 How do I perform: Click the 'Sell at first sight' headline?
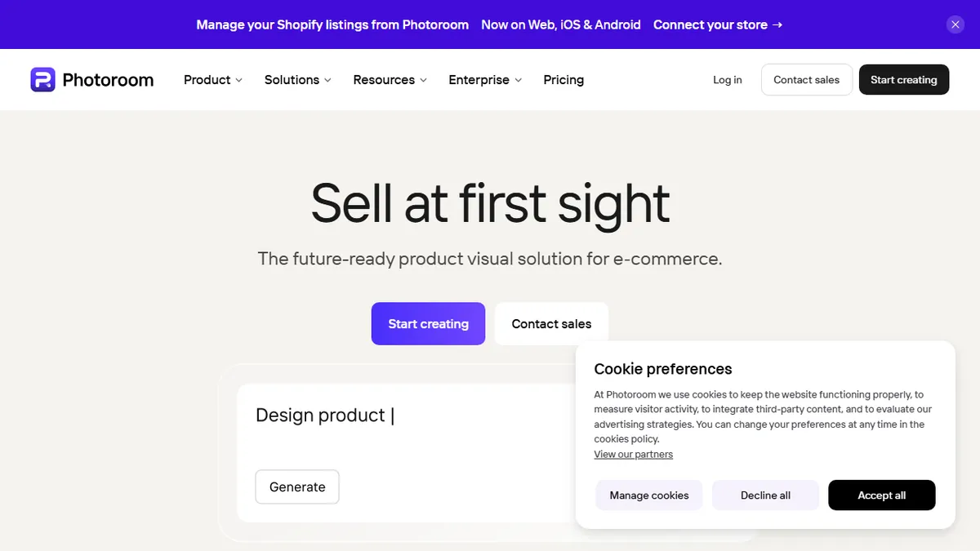[x=490, y=203]
